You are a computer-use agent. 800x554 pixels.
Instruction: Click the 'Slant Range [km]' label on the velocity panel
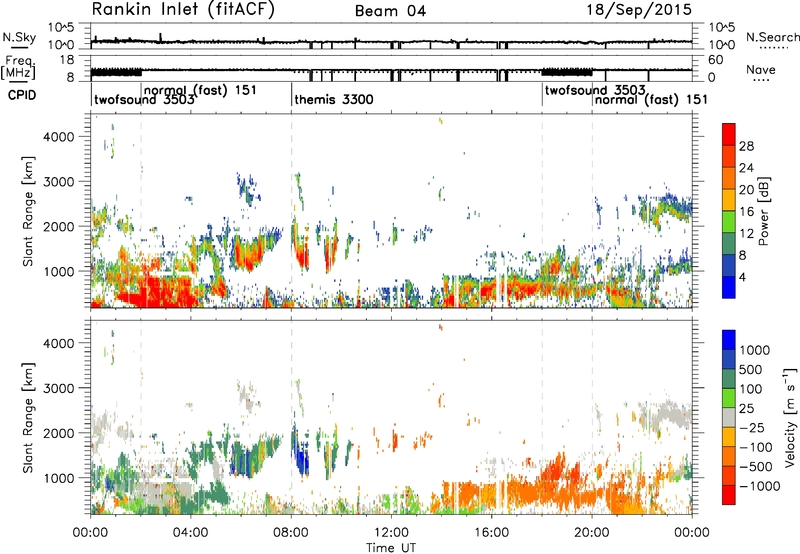pos(28,417)
